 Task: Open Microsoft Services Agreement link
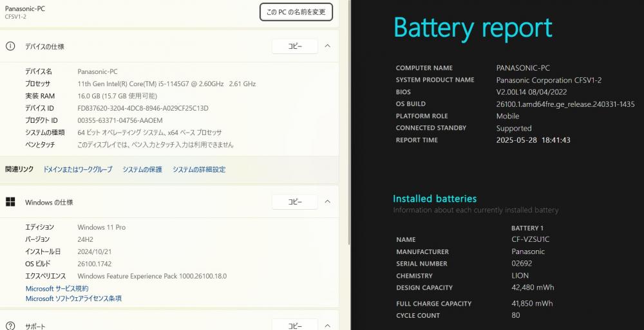(57, 289)
